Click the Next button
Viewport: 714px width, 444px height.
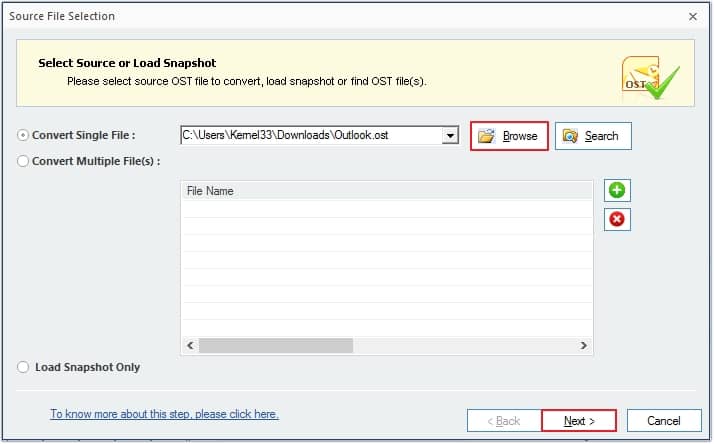pos(579,421)
